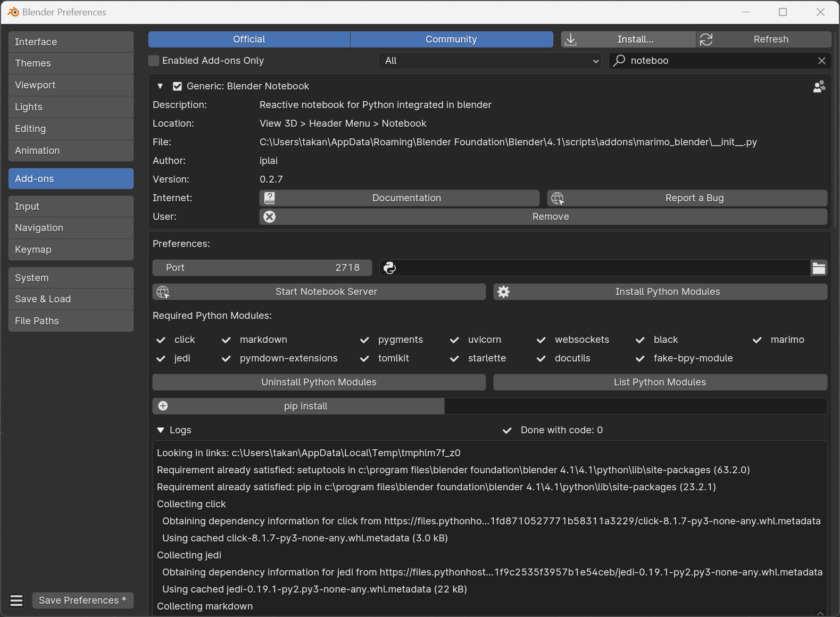The height and width of the screenshot is (617, 840).
Task: Open file browser folder icon
Action: (819, 268)
